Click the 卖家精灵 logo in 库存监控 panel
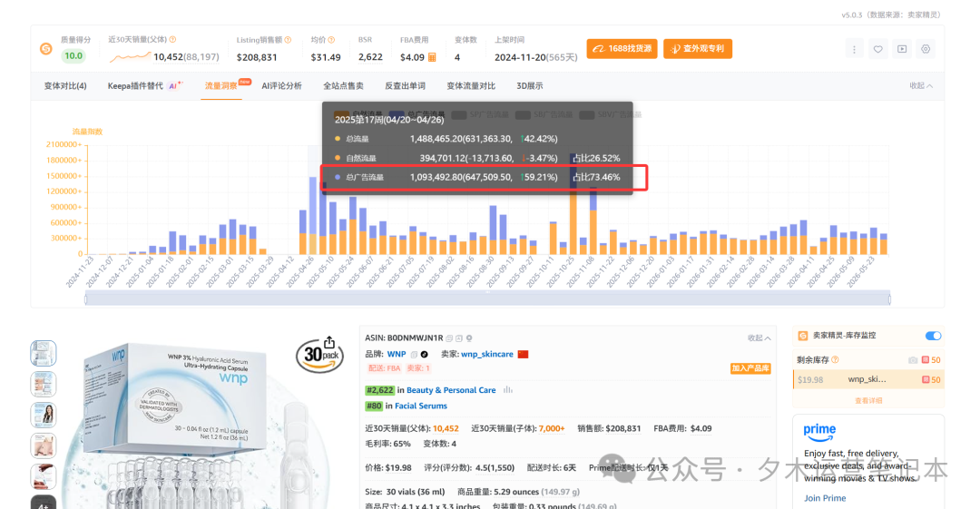The width and height of the screenshot is (980, 509). click(803, 336)
